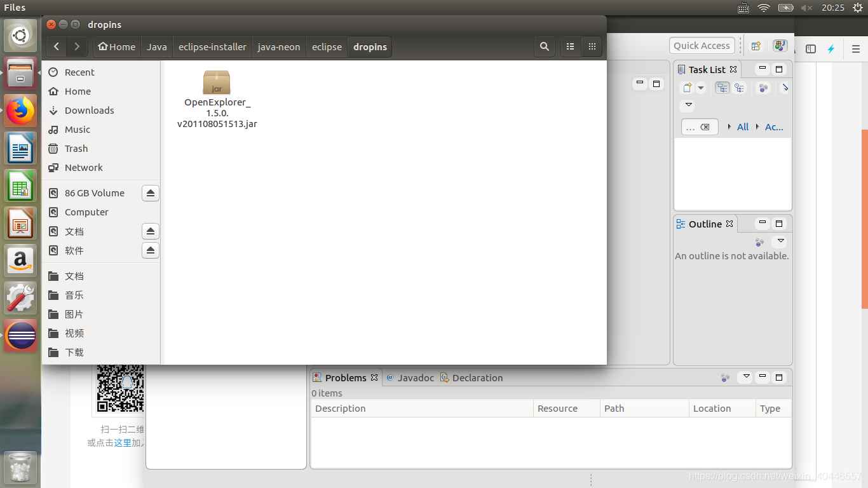Open the Task List view menu chevron
868x488 pixels.
[687, 105]
